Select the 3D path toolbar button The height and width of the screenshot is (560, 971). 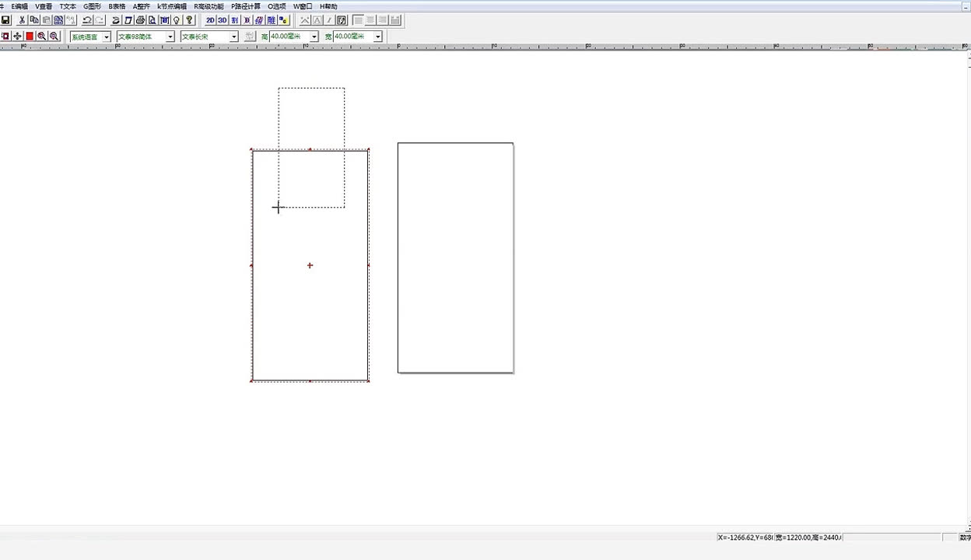(x=223, y=20)
